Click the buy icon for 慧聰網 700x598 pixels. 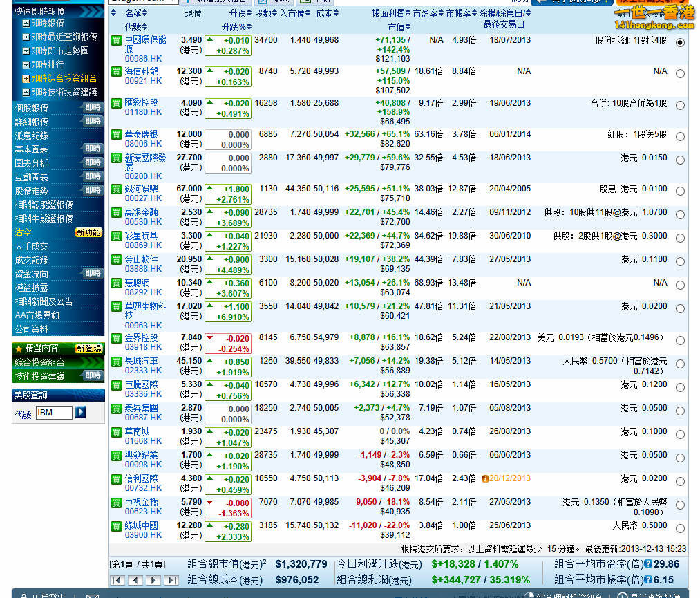[116, 283]
